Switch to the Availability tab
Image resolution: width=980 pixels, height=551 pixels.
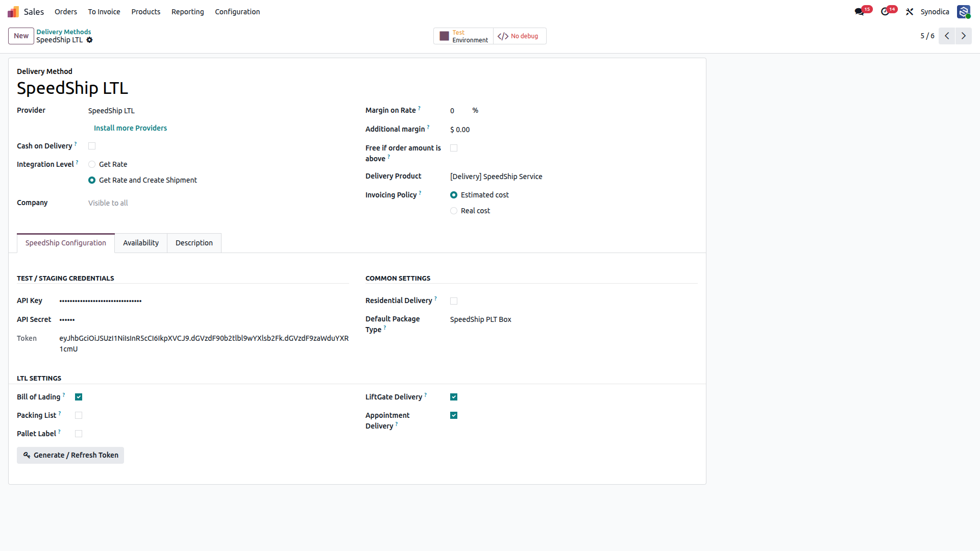point(141,243)
